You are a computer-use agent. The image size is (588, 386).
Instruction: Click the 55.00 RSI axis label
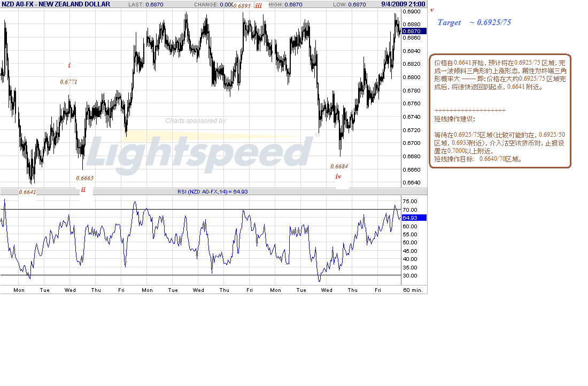click(410, 235)
